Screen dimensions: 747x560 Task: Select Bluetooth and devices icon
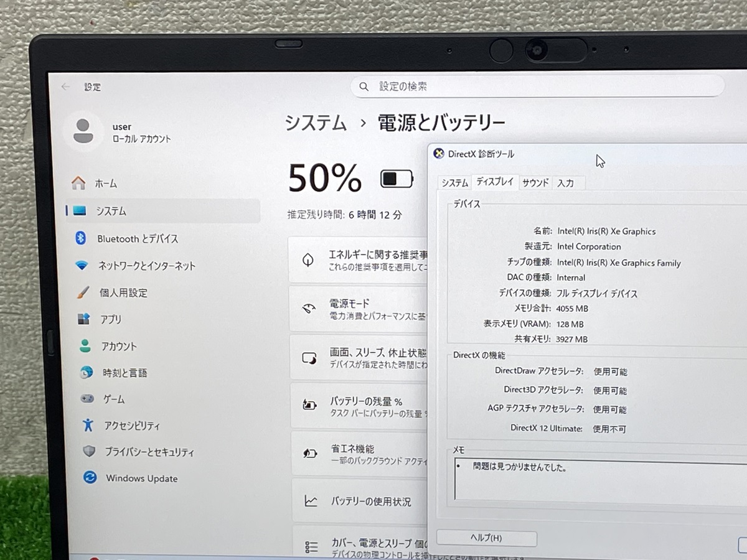point(80,238)
